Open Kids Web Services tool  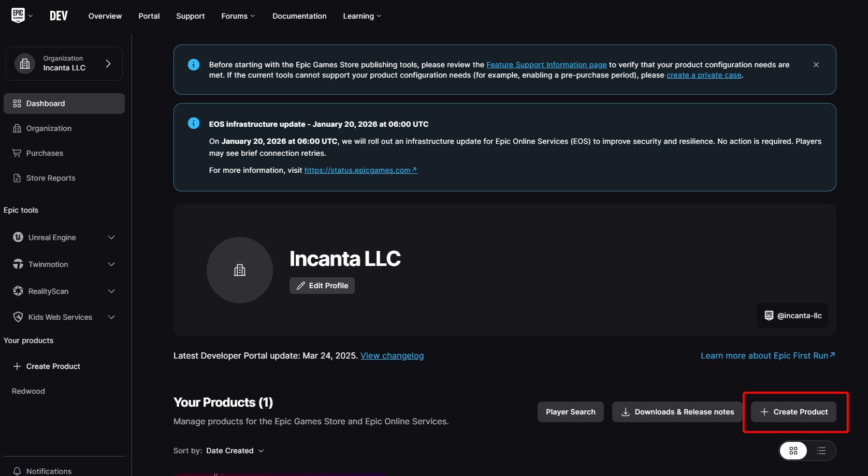tap(60, 317)
